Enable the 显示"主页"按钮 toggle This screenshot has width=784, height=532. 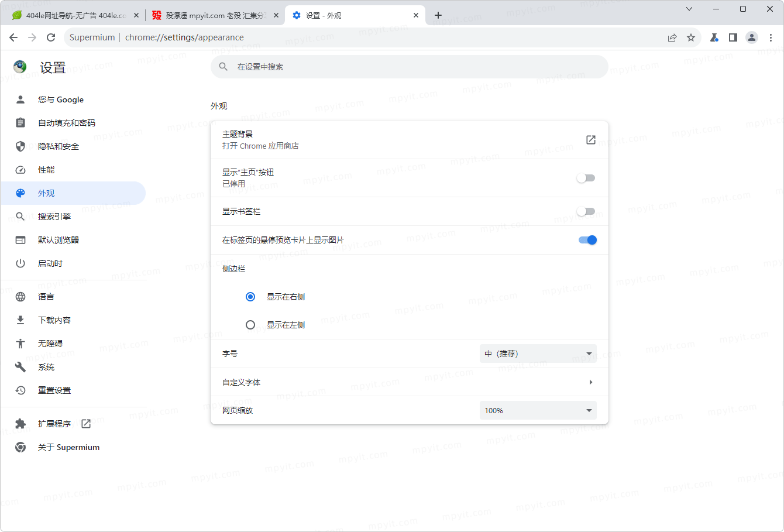pos(586,178)
